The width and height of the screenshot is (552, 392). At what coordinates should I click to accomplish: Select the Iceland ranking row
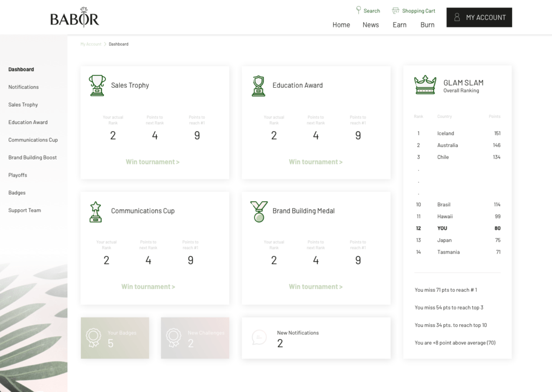tap(457, 134)
